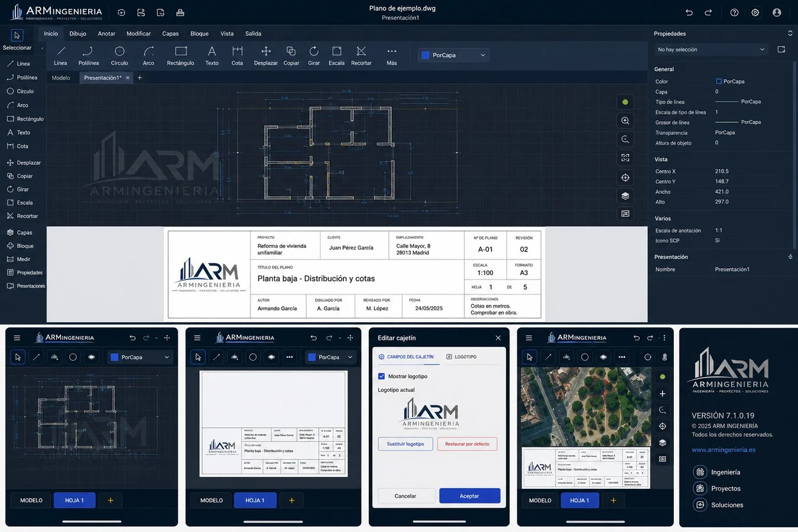Toggle the select arrow tool in the floor-plan mobile panel
This screenshot has width=798, height=532.
18,357
